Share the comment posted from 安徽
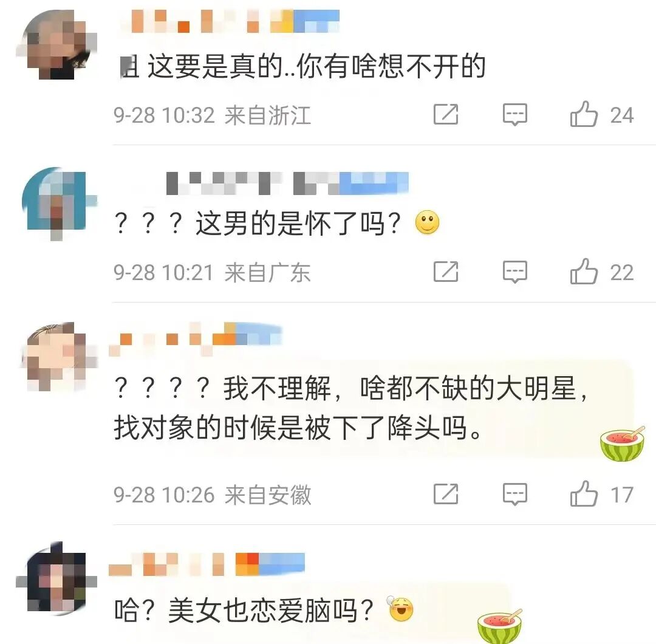This screenshot has height=644, width=656. pyautogui.click(x=446, y=494)
